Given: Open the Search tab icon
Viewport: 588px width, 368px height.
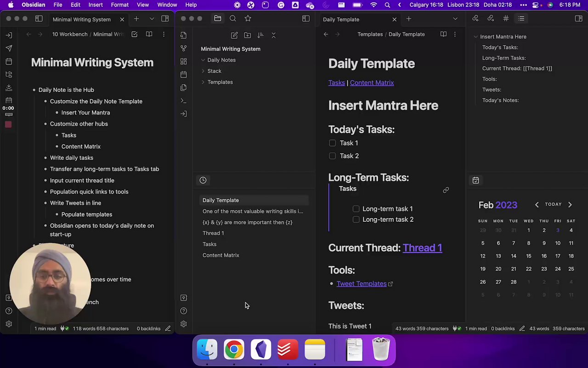Looking at the screenshot, I should click(233, 18).
